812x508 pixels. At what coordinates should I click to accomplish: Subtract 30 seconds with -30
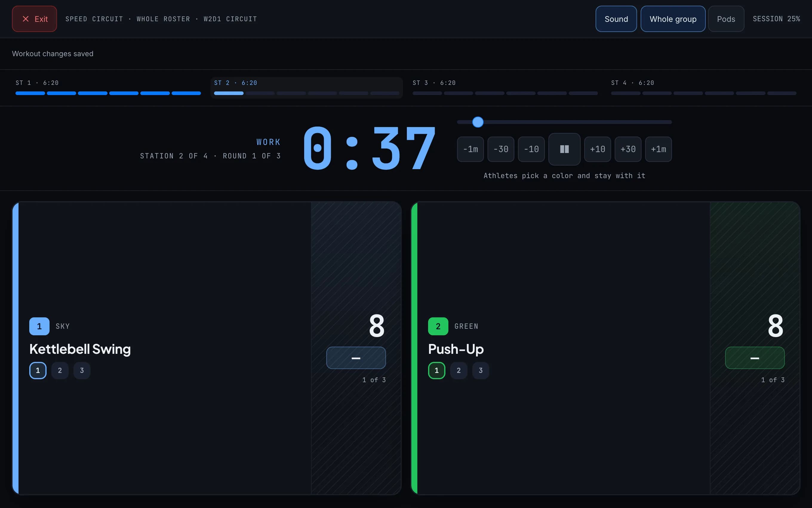[x=501, y=149]
